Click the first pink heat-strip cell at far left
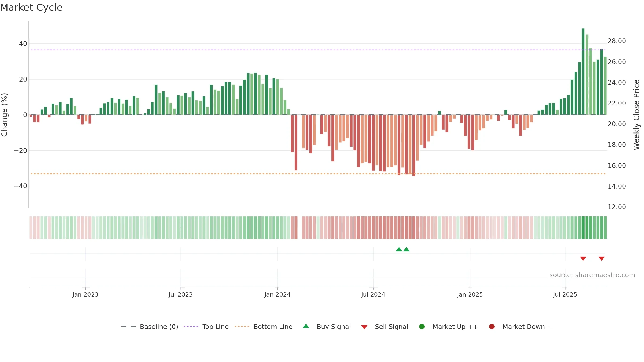Image resolution: width=644 pixels, height=362 pixels. click(x=31, y=228)
